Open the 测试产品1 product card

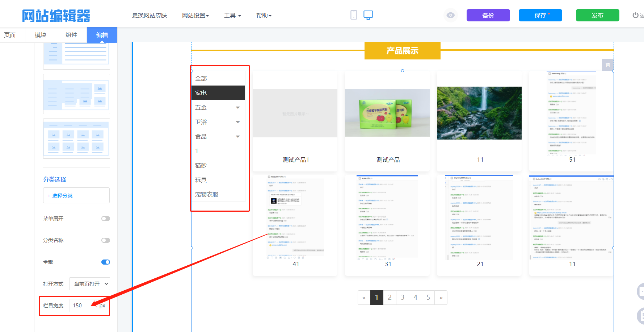[295, 121]
